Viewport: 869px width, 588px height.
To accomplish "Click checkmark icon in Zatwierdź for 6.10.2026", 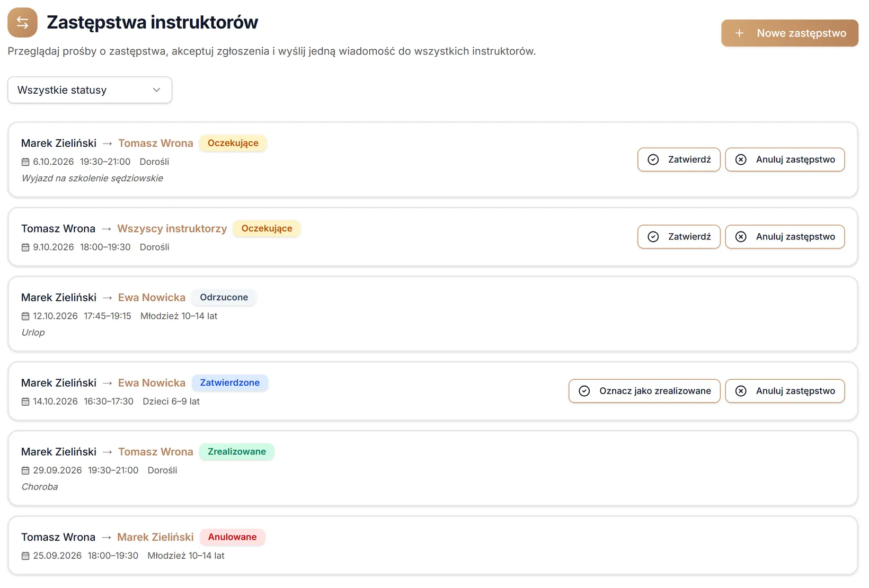I will coord(653,159).
